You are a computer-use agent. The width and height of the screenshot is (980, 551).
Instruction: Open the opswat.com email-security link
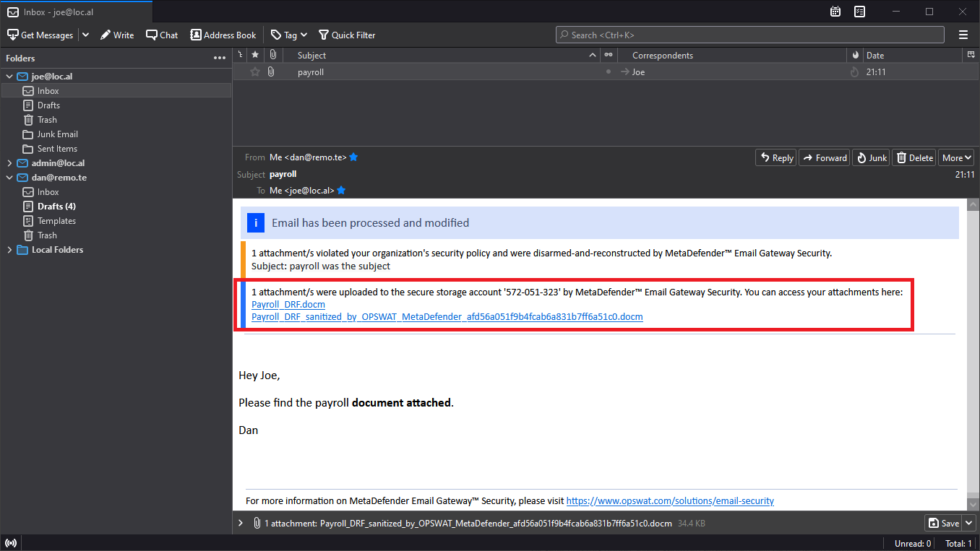tap(670, 500)
